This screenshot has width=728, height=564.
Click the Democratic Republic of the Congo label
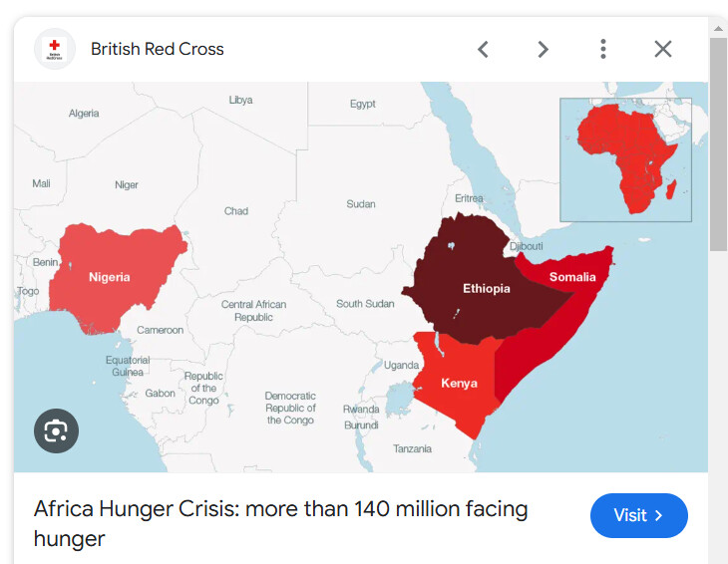click(x=290, y=408)
